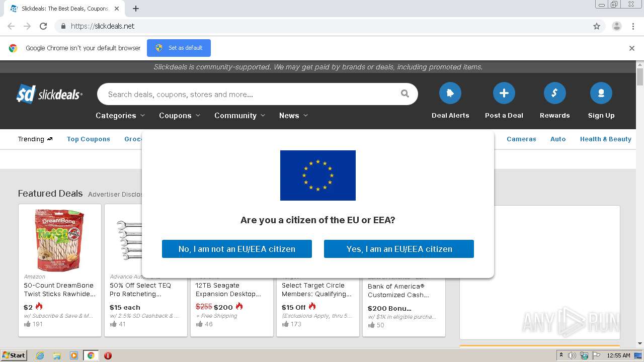Screen dimensions: 644x362
Task: Click the page vertical scrollbar thumb
Action: [640, 77]
